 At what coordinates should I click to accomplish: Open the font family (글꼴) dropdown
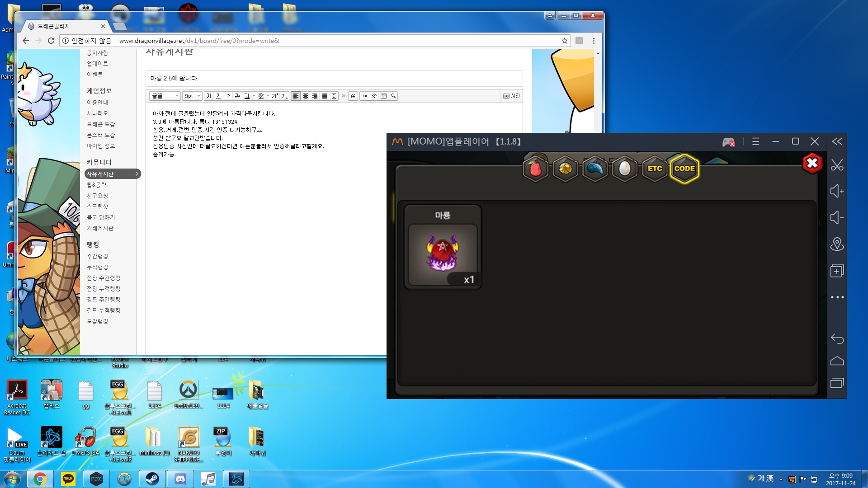point(165,96)
